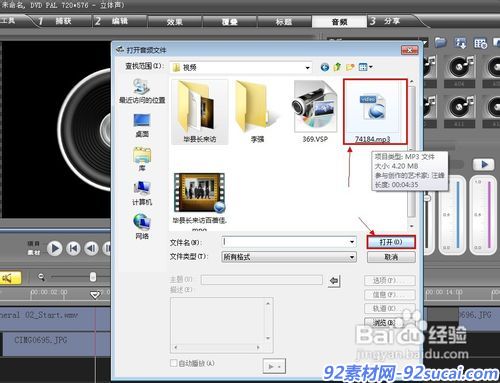Select the CIMG0695.JPG timeline clip
Image resolution: width=500 pixels, height=383 pixels.
(x=55, y=343)
